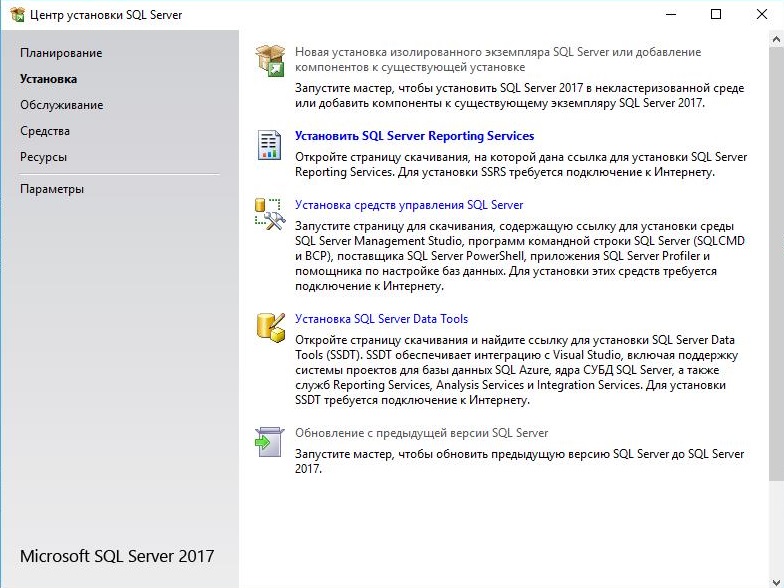The height and width of the screenshot is (588, 784).
Task: Start new standalone SQL Server installation link
Action: coord(498,60)
